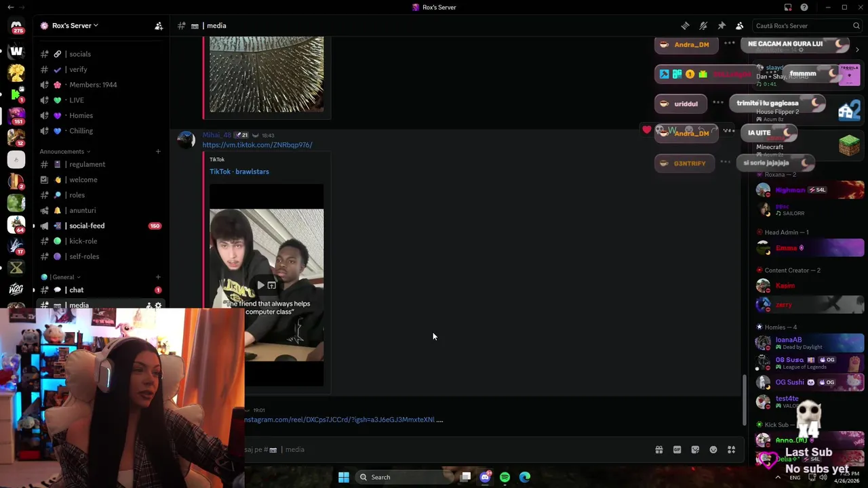Open edit channel gear for media
The image size is (868, 488).
pos(159,305)
